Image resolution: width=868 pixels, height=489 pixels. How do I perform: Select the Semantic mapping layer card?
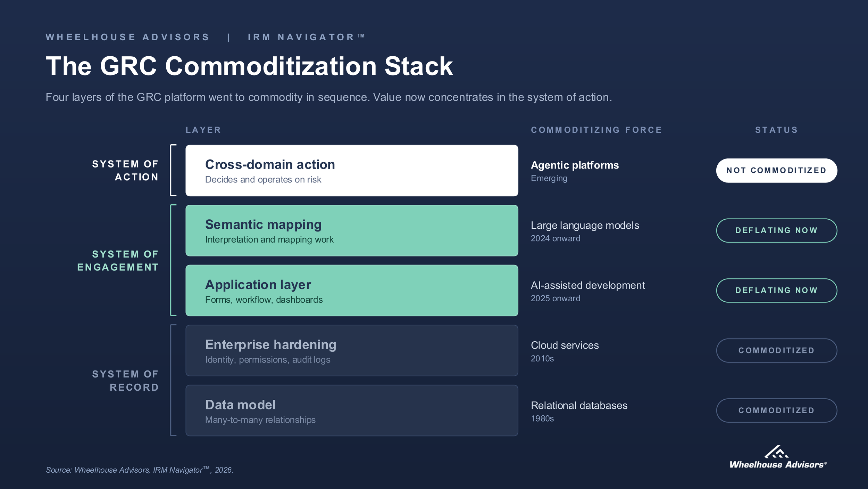tap(352, 230)
